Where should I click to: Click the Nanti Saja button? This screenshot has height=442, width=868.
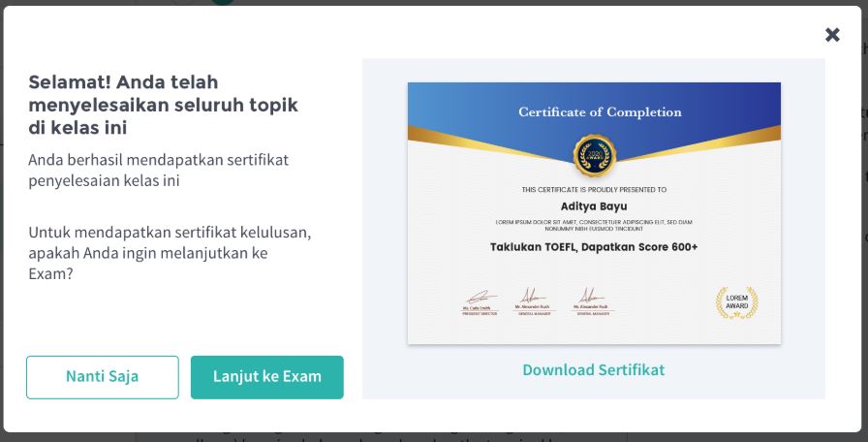pyautogui.click(x=103, y=377)
